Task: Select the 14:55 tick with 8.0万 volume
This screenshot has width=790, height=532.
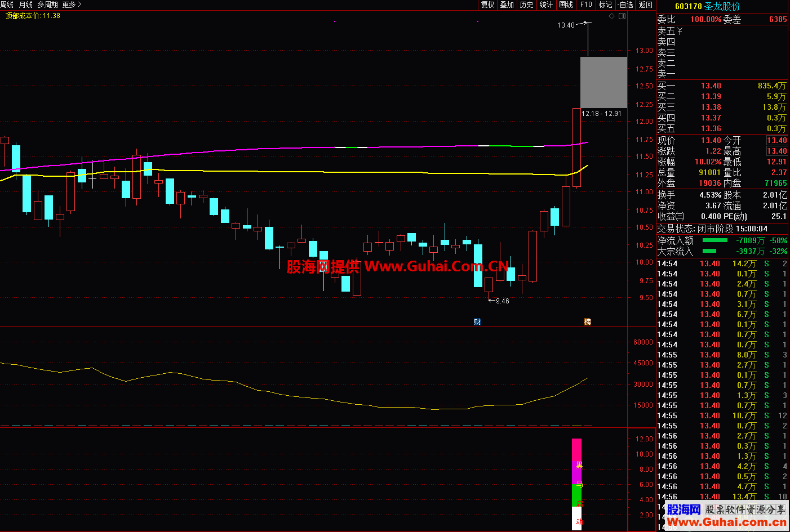Action: click(x=722, y=355)
